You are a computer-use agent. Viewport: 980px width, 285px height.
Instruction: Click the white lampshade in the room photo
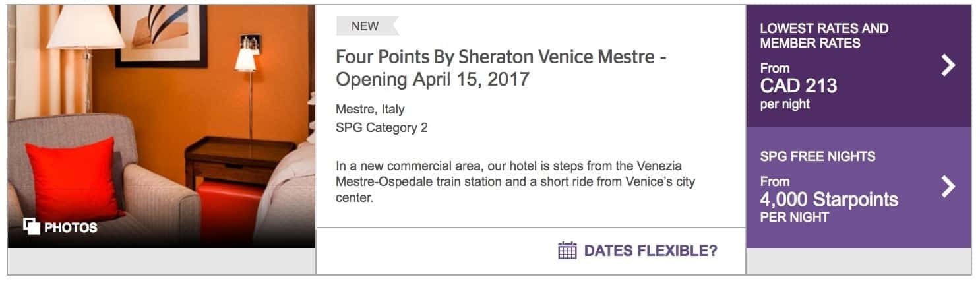point(86,26)
